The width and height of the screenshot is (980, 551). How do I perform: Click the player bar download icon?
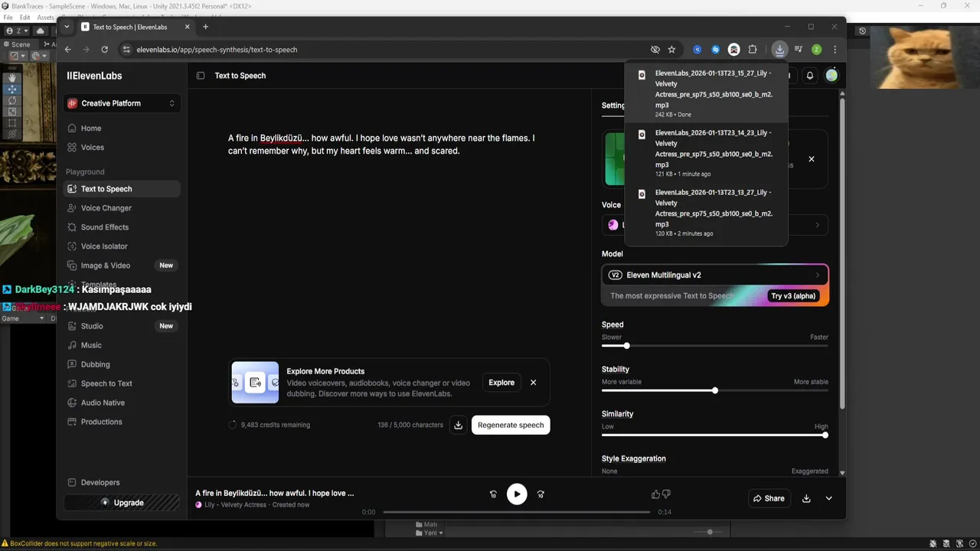pyautogui.click(x=806, y=498)
